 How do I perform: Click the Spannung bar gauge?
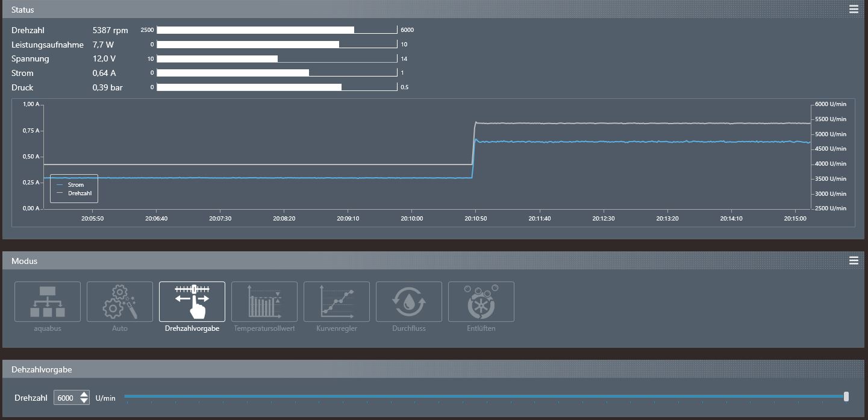pyautogui.click(x=277, y=58)
